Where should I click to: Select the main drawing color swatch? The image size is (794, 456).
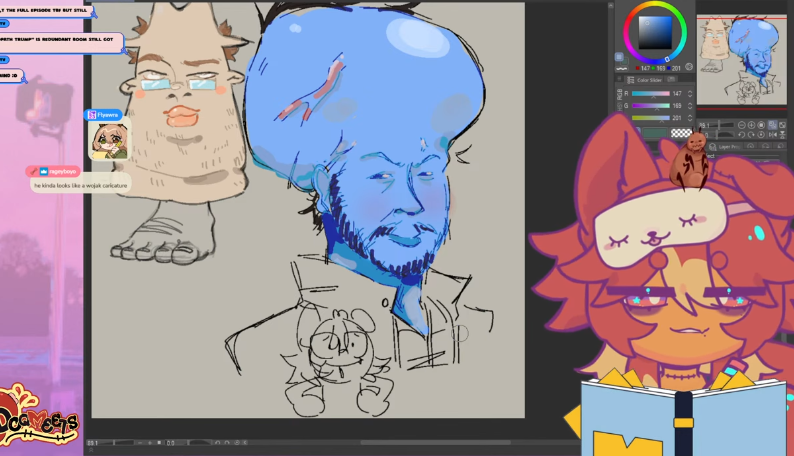point(619,57)
